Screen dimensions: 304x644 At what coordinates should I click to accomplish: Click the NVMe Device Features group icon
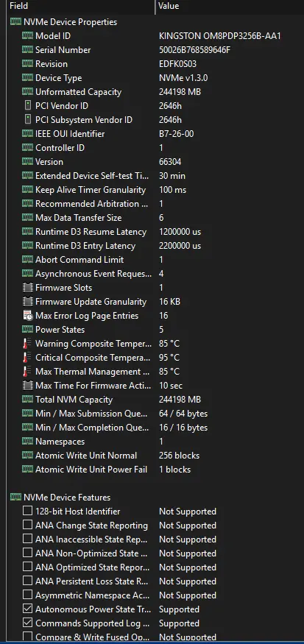click(15, 497)
